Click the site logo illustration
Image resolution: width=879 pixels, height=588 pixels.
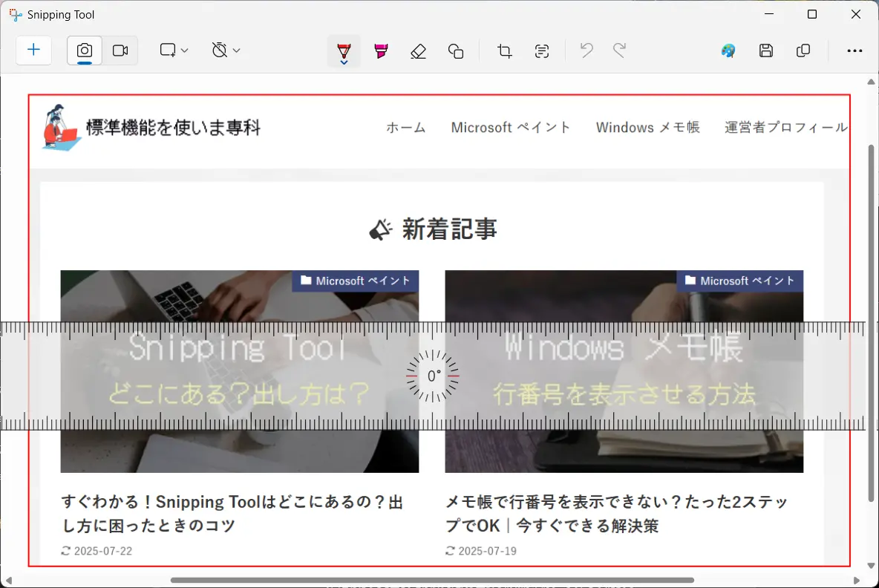click(61, 127)
